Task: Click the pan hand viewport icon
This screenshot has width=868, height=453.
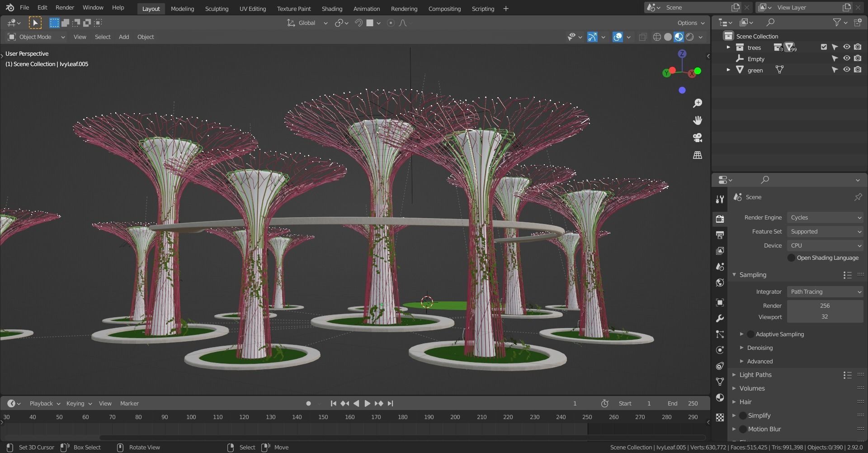Action: (x=698, y=120)
